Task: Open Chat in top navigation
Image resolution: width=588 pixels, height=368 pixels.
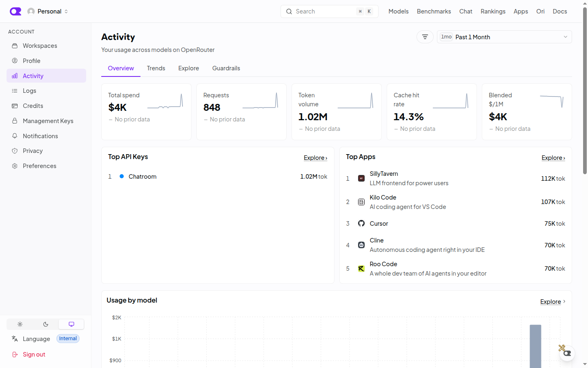Action: coord(466,11)
